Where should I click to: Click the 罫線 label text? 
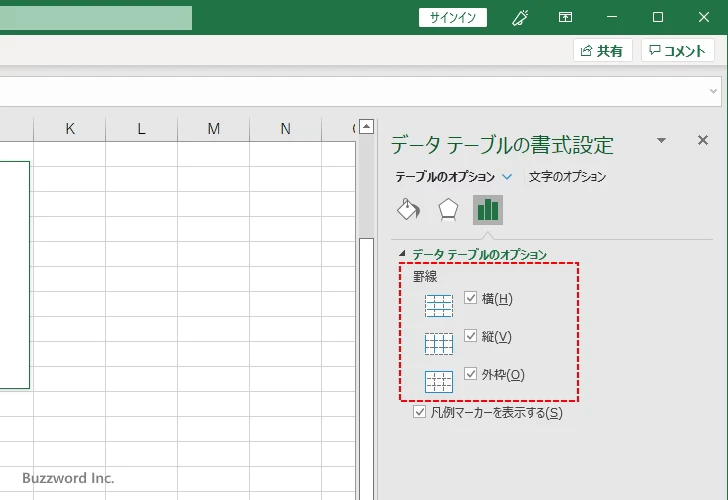425,277
